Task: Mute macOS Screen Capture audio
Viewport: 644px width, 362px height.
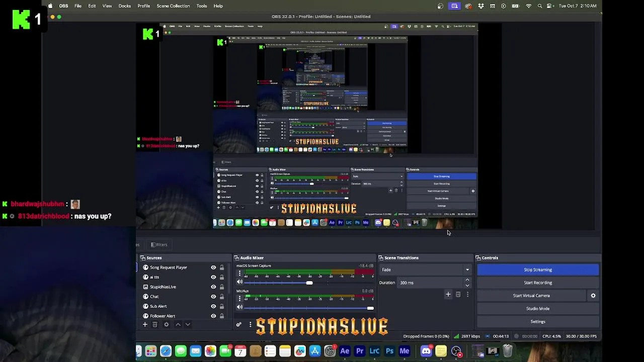Action: tap(239, 282)
